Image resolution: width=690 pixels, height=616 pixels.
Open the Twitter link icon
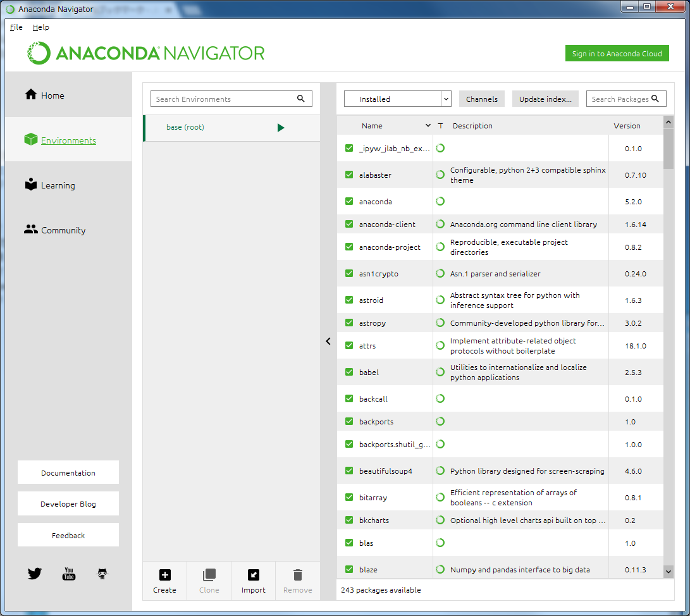[34, 574]
